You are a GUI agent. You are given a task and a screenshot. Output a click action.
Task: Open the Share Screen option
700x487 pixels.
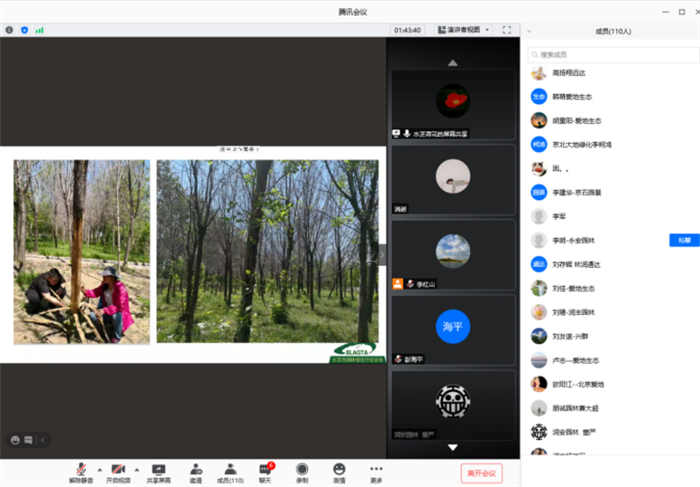pos(158,470)
